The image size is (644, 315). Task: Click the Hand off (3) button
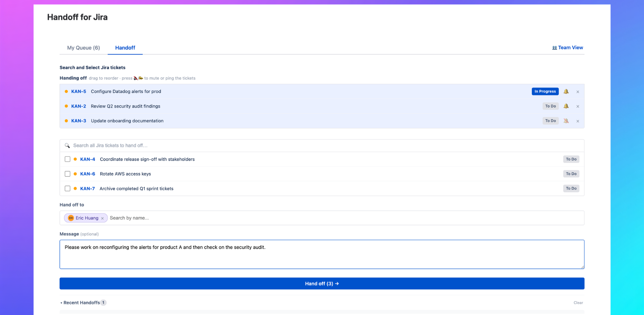(x=322, y=283)
